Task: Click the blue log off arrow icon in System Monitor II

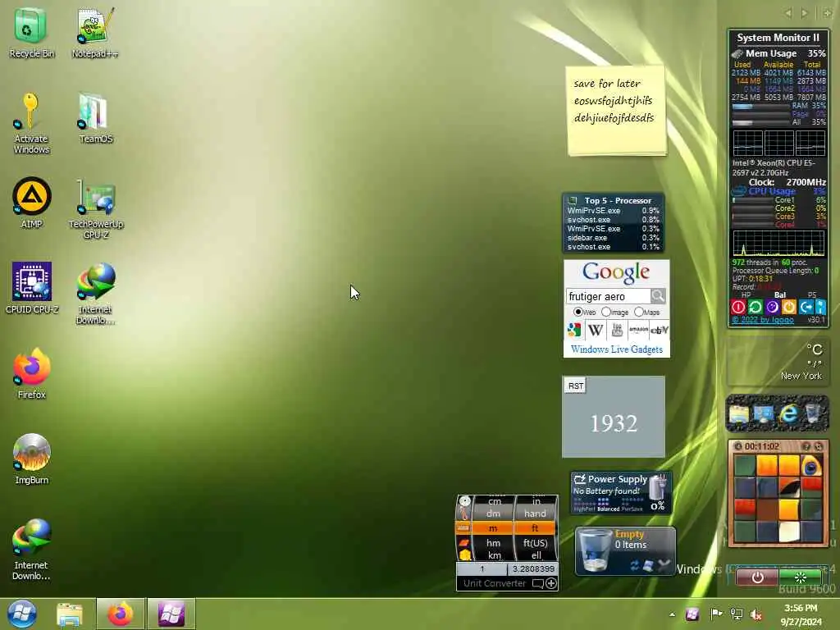Action: (x=806, y=307)
